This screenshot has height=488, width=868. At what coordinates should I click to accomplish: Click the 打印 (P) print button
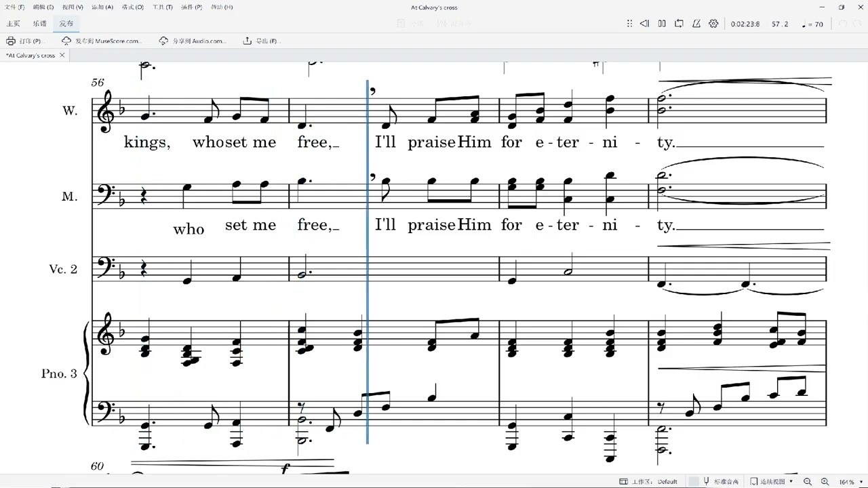coord(24,41)
